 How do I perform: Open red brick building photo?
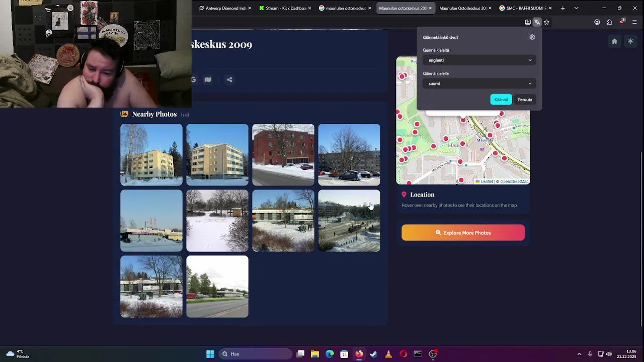coord(283,155)
